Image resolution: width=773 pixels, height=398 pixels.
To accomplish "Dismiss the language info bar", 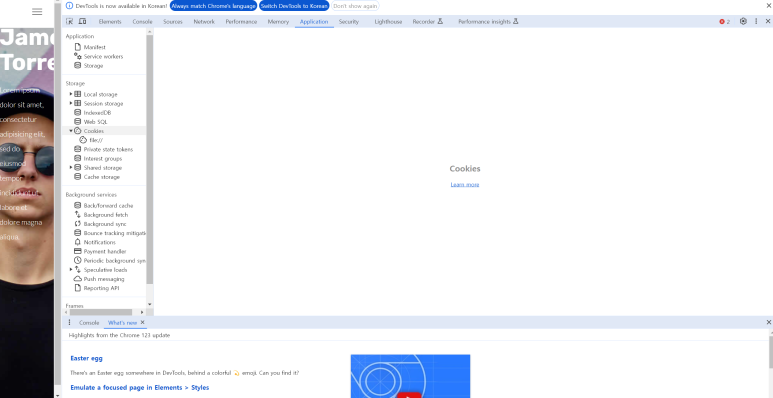I will click(768, 6).
